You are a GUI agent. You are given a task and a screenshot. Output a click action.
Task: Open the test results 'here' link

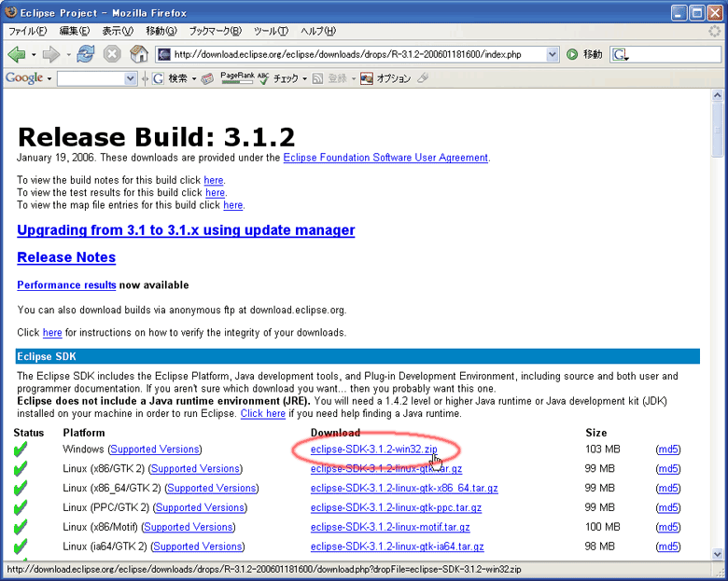(x=215, y=193)
